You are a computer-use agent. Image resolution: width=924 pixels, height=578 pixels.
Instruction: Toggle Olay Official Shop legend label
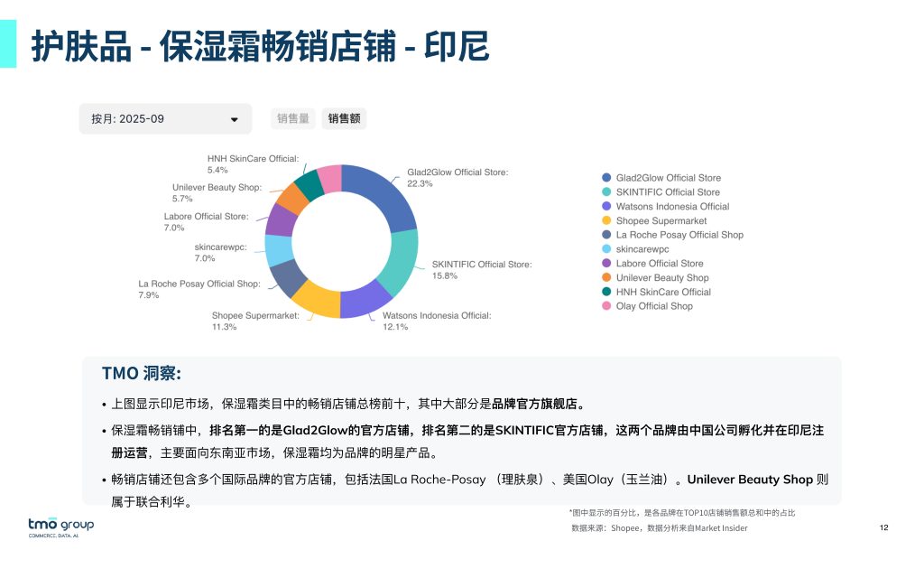(654, 305)
